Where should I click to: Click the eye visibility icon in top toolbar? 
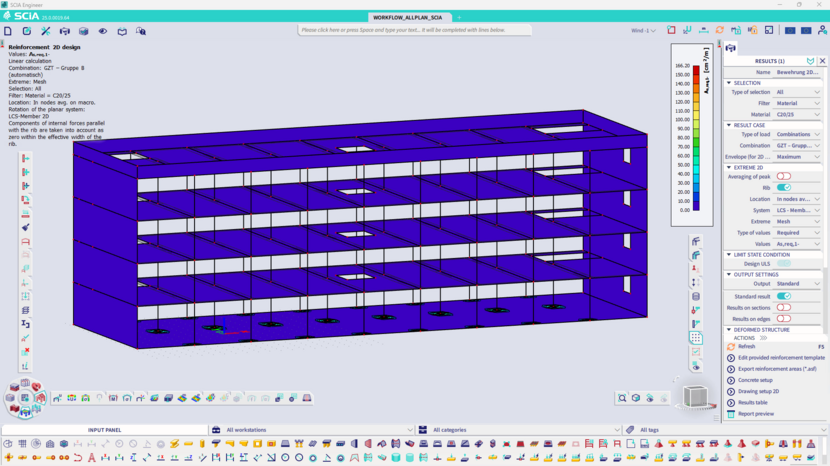102,31
